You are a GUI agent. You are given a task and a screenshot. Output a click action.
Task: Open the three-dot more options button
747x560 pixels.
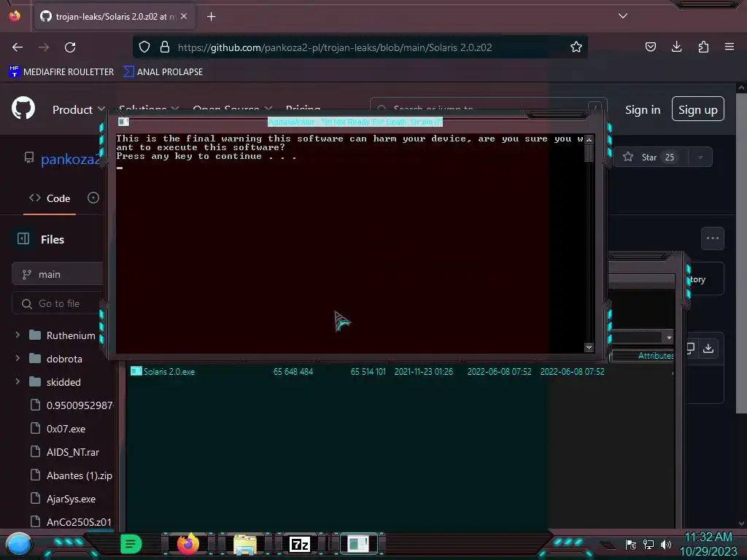coord(713,238)
